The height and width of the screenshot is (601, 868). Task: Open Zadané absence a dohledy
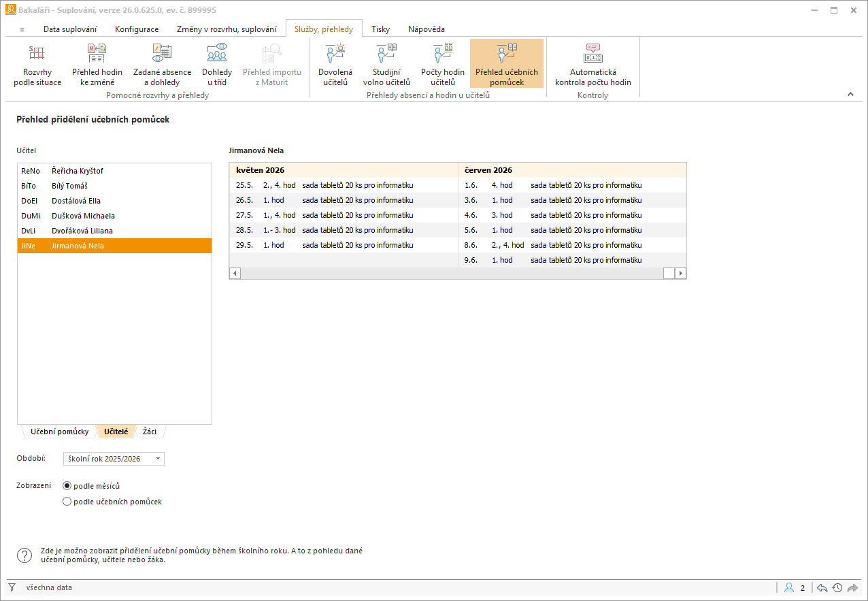tap(162, 64)
